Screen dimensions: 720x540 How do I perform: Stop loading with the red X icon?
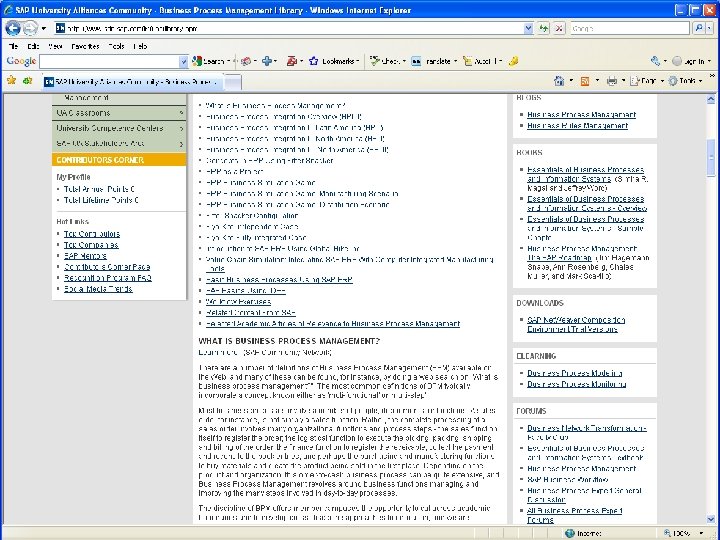559,28
